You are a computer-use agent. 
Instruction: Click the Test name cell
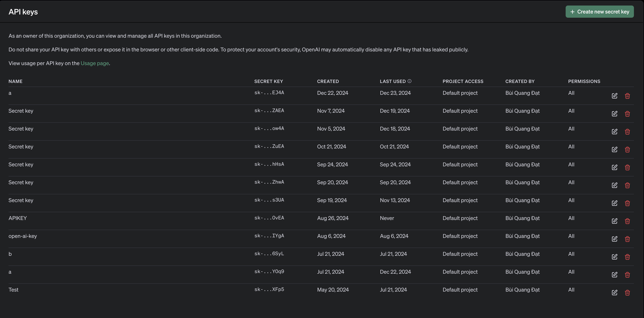(x=14, y=290)
